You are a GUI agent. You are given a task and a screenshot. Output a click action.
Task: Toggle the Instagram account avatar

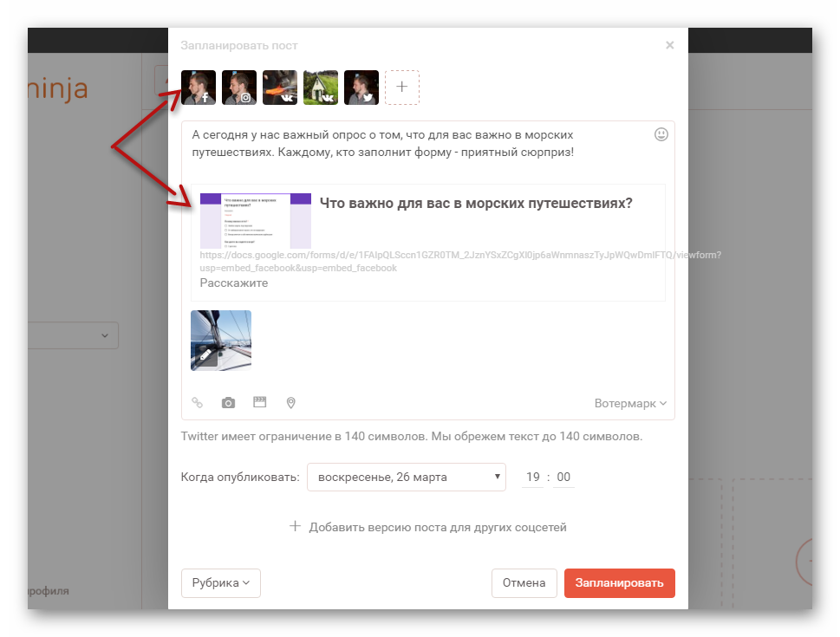pos(239,88)
